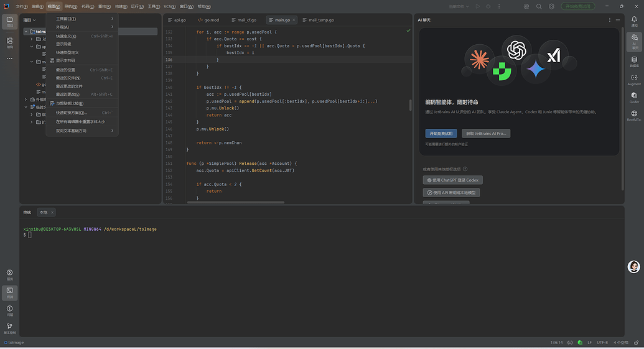Switch to the go.mod editor tab

(x=208, y=20)
